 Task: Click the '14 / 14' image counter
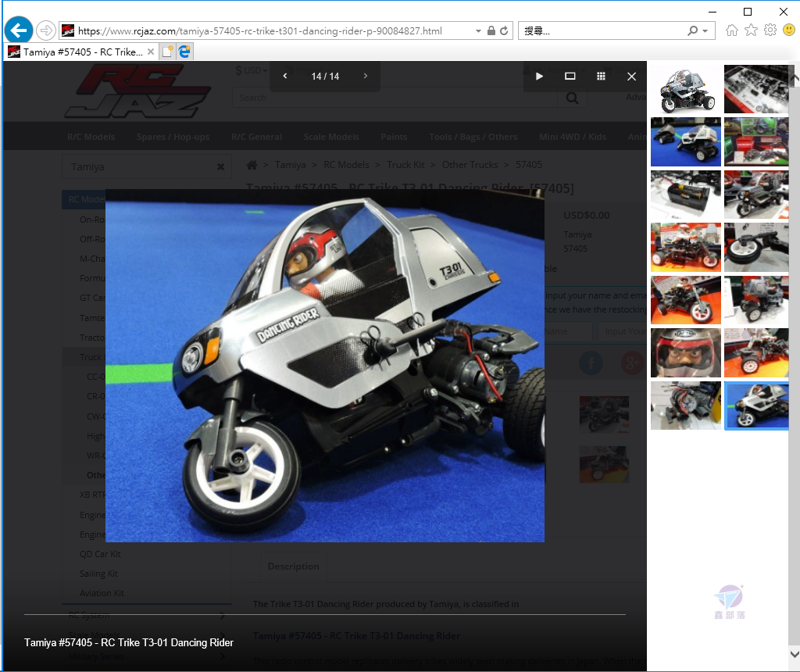[x=325, y=76]
